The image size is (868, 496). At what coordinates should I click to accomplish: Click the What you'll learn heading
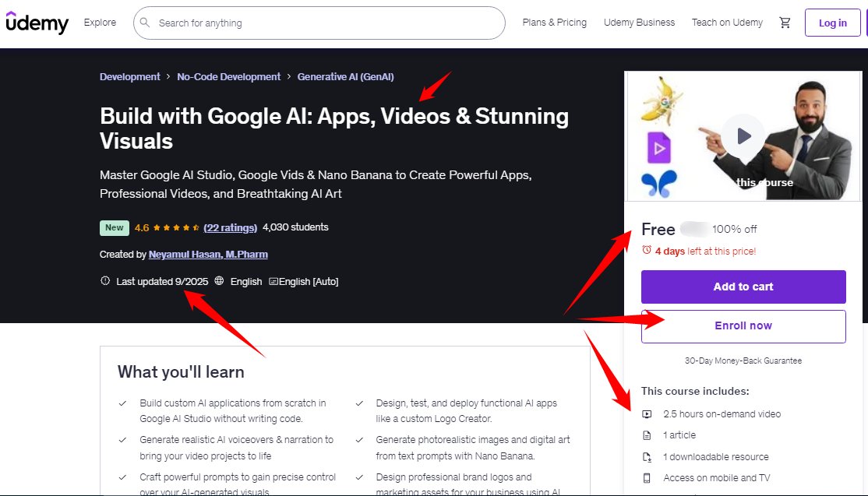coord(181,372)
